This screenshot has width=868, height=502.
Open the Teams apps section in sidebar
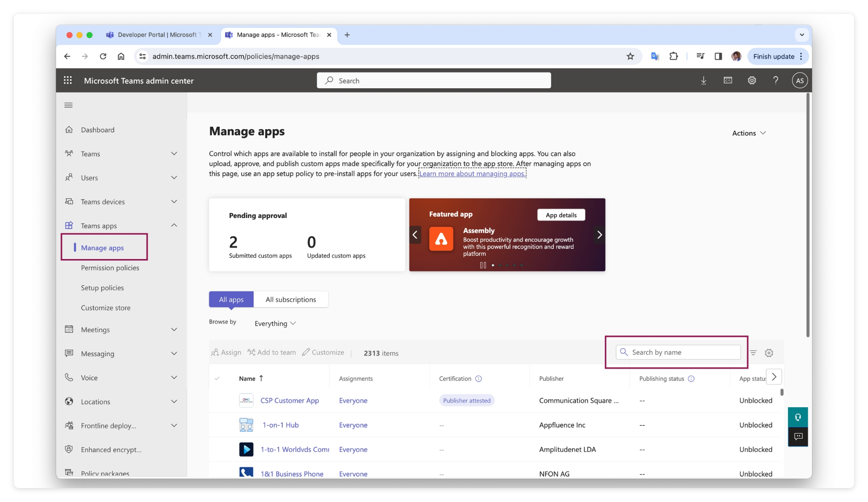pyautogui.click(x=98, y=225)
